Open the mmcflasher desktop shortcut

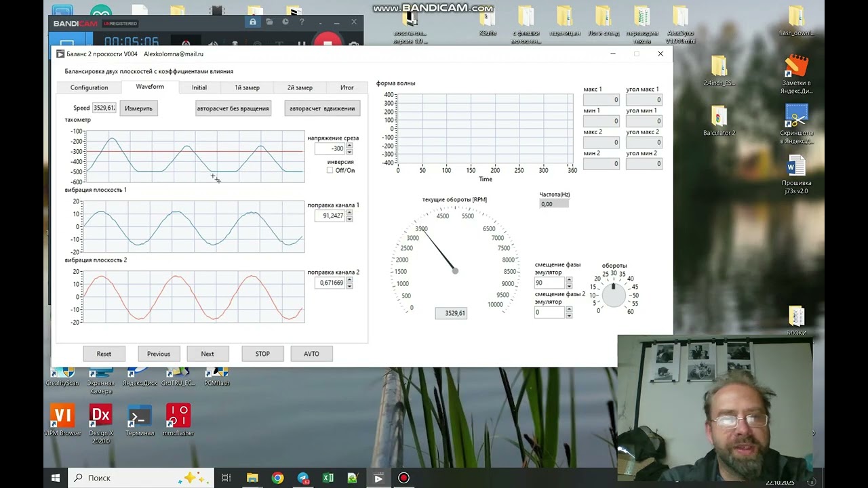coord(178,420)
